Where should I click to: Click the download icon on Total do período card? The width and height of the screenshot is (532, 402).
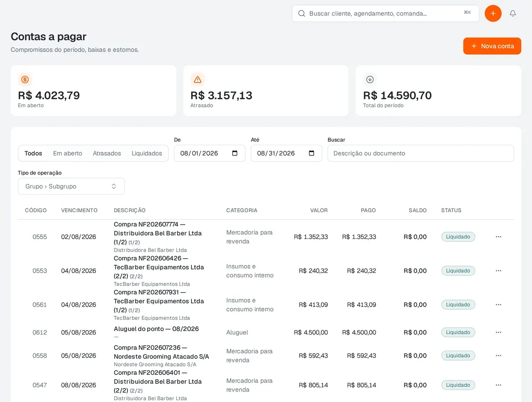pyautogui.click(x=370, y=80)
